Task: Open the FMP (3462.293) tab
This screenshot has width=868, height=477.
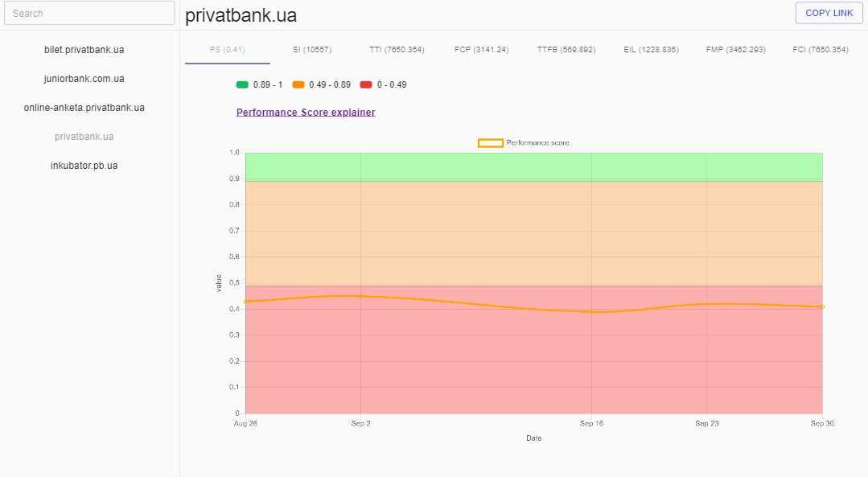Action: pyautogui.click(x=736, y=49)
